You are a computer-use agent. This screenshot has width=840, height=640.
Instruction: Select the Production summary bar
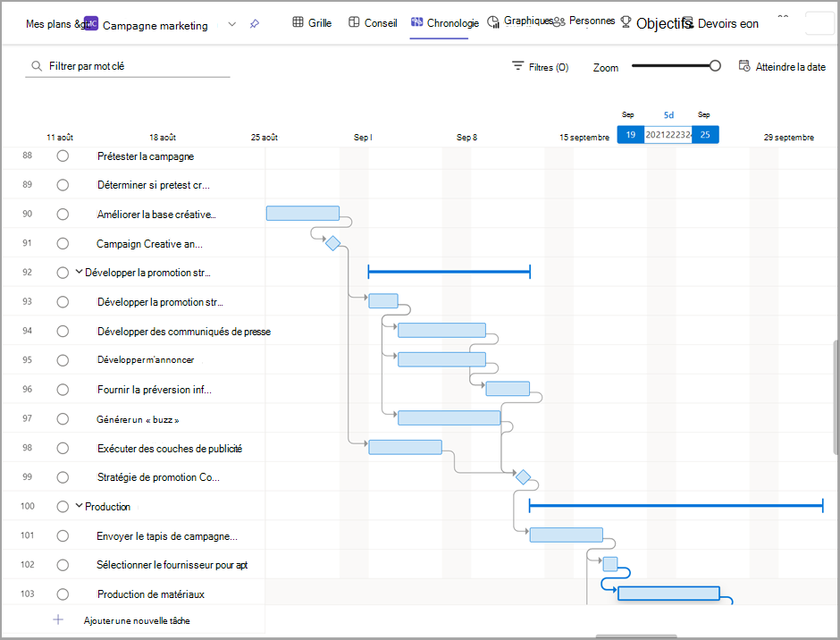point(676,505)
